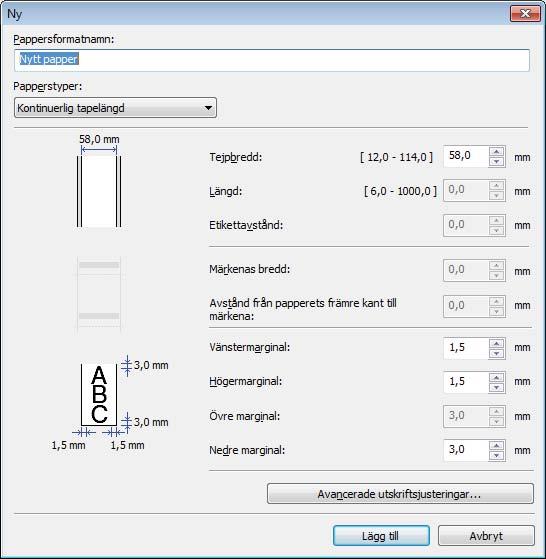Screen dimensions: 546x559
Task: Click the Vänstermarginal value field
Action: [465, 348]
